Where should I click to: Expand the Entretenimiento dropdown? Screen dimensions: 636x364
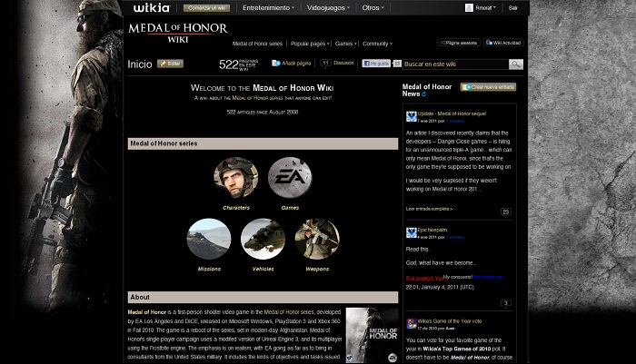coord(268,7)
